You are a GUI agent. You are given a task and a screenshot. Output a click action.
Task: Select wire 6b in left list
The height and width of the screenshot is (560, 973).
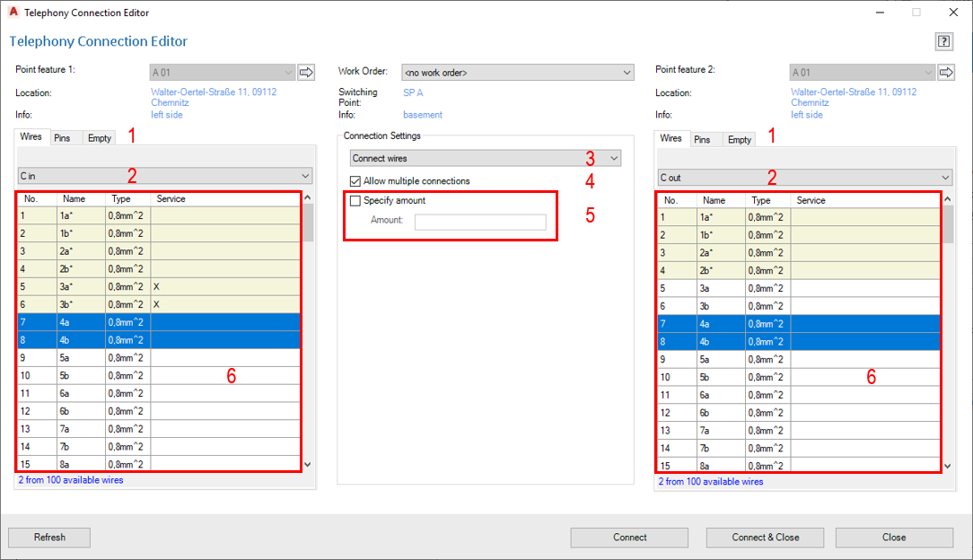tap(159, 411)
